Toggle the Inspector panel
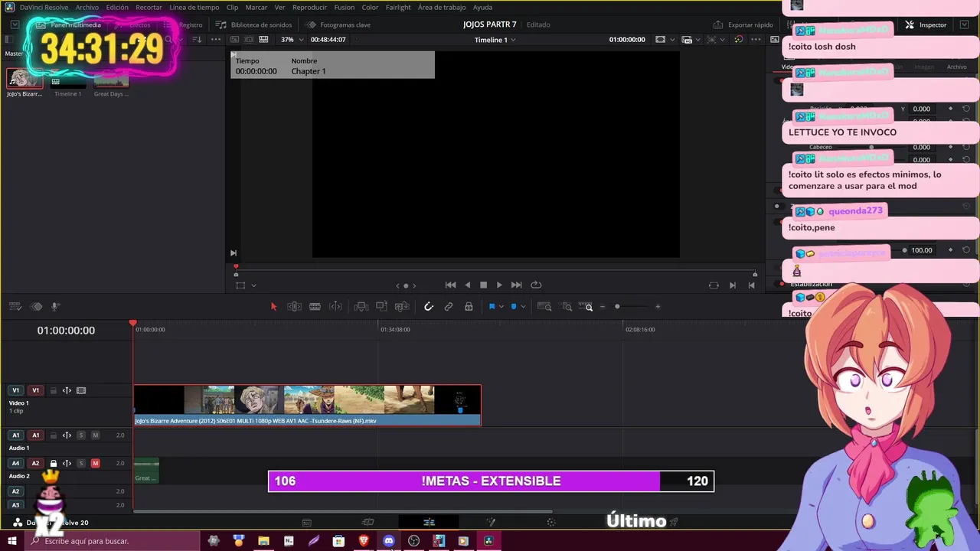This screenshot has height=551, width=980. pos(926,24)
